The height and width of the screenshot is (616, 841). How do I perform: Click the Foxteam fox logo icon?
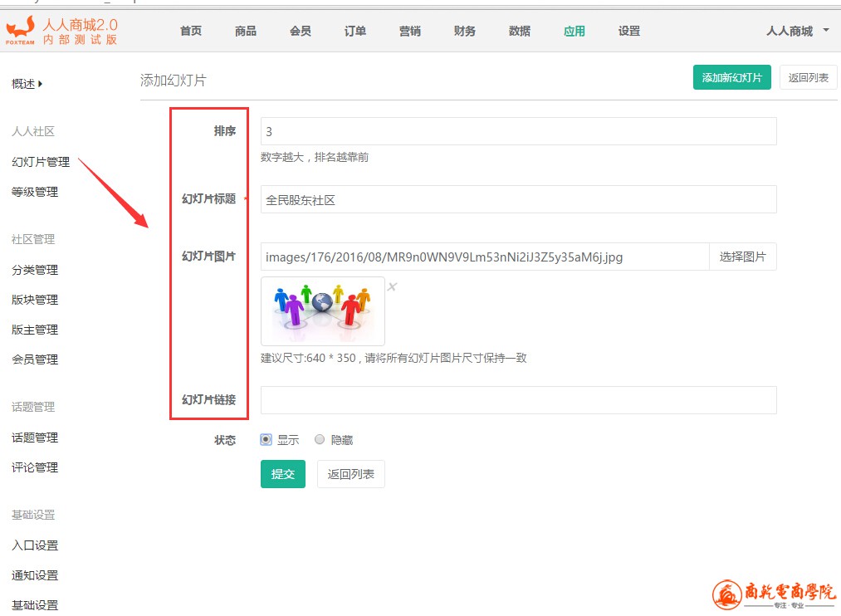(21, 28)
